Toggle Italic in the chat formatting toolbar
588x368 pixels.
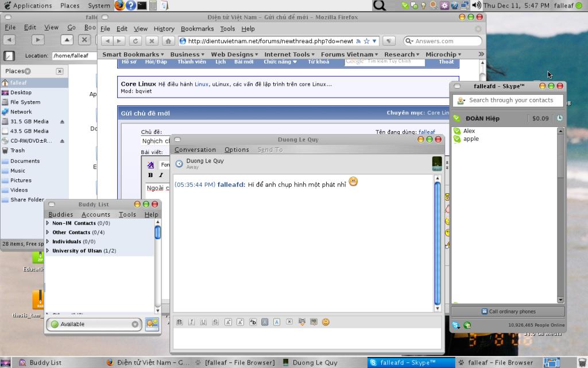click(x=191, y=322)
